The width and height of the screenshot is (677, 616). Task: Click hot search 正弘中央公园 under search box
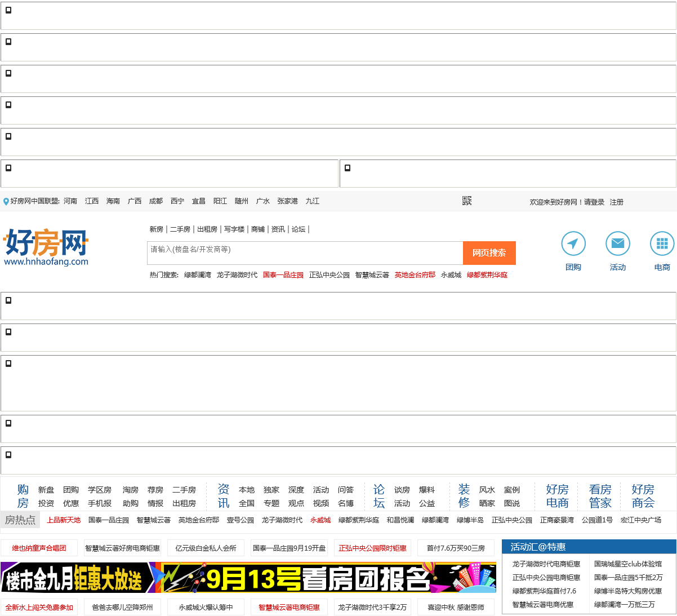click(329, 275)
